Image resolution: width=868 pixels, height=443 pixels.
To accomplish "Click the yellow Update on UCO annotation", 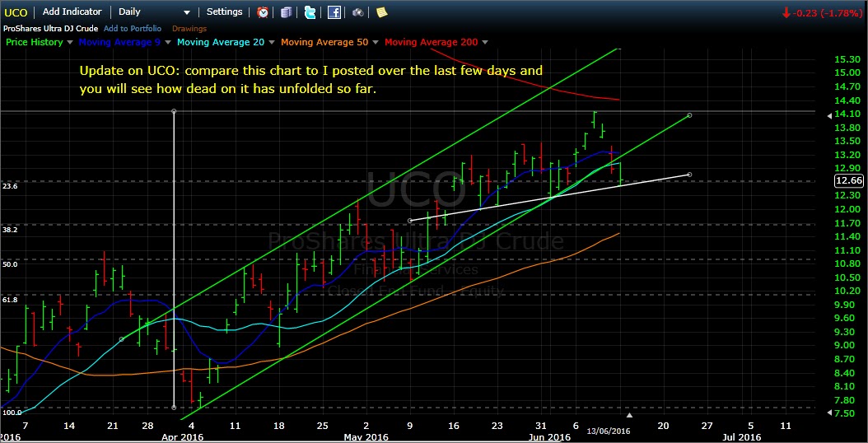I will pyautogui.click(x=311, y=80).
